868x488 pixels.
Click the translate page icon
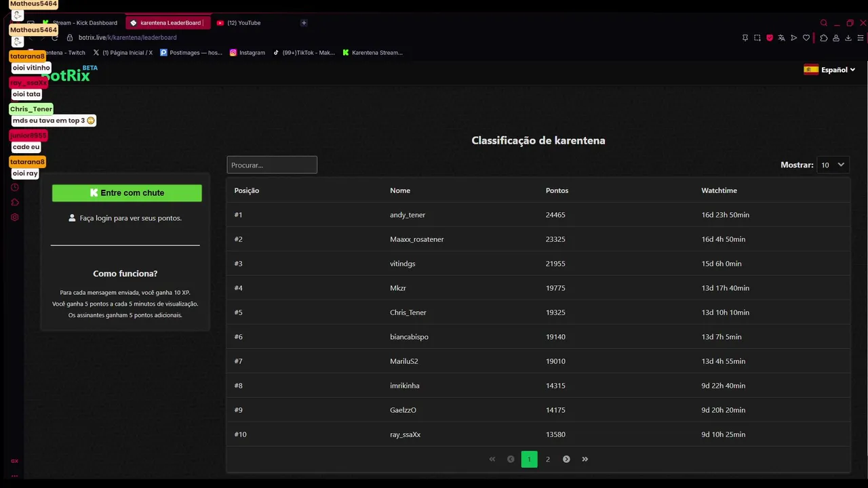(x=781, y=38)
